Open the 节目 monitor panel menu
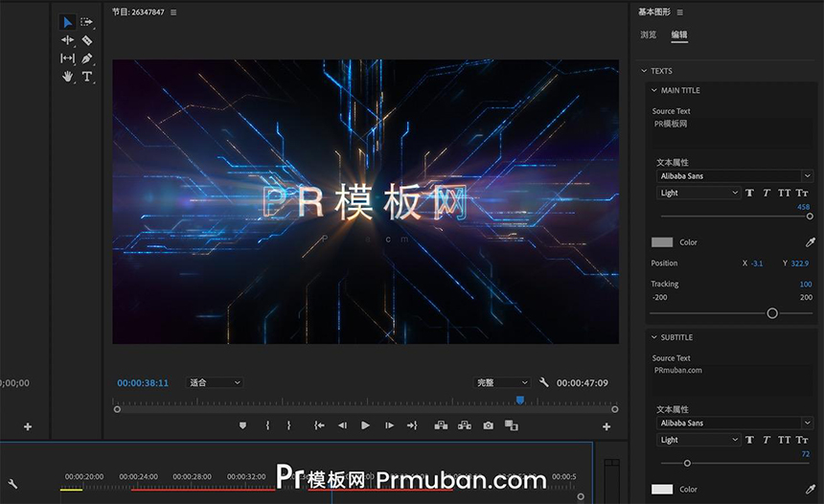The image size is (824, 504). 173,12
